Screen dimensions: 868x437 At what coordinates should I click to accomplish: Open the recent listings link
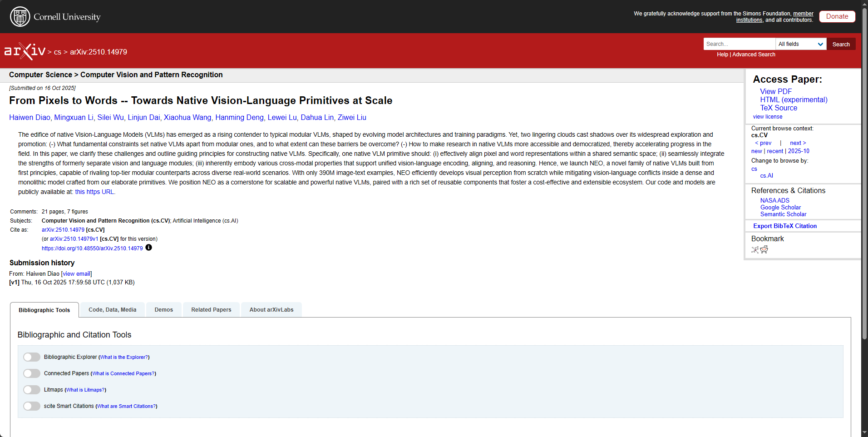775,151
